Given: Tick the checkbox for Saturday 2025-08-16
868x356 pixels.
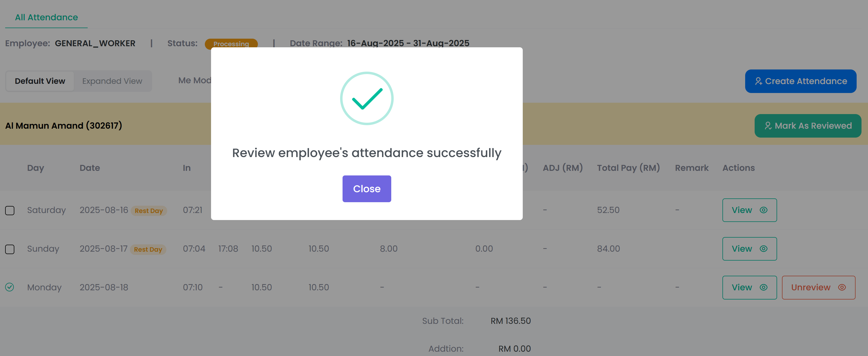Looking at the screenshot, I should [x=10, y=211].
